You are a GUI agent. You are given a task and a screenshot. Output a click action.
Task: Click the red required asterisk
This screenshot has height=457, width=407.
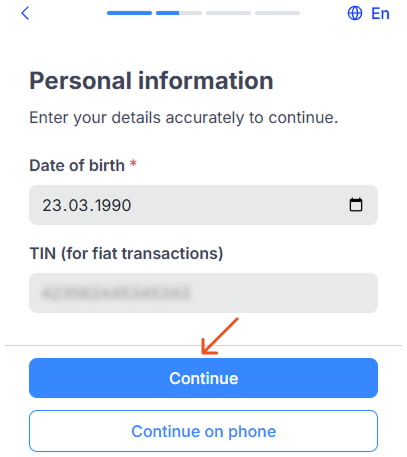133,163
